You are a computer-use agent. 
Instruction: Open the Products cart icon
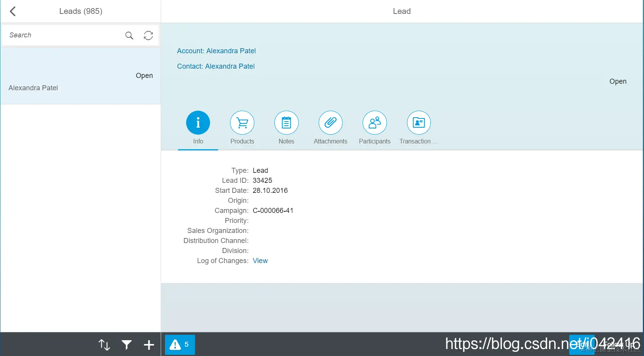pyautogui.click(x=242, y=123)
